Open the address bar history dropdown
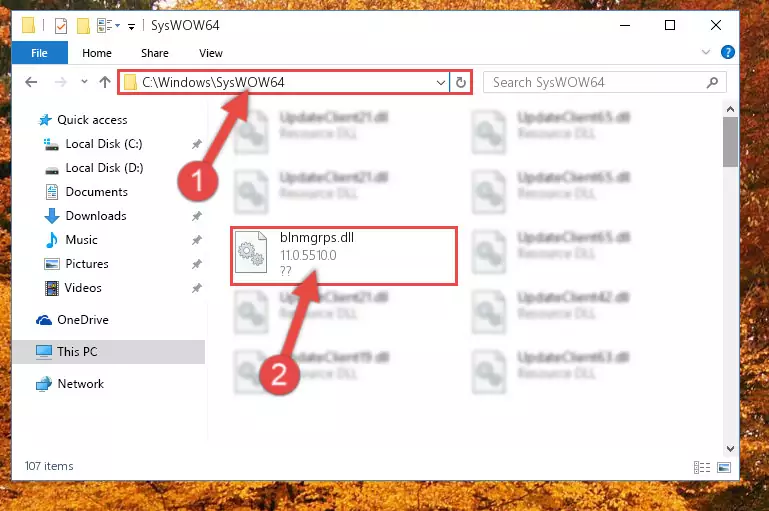Viewport: 769px width, 511px height. tap(440, 82)
